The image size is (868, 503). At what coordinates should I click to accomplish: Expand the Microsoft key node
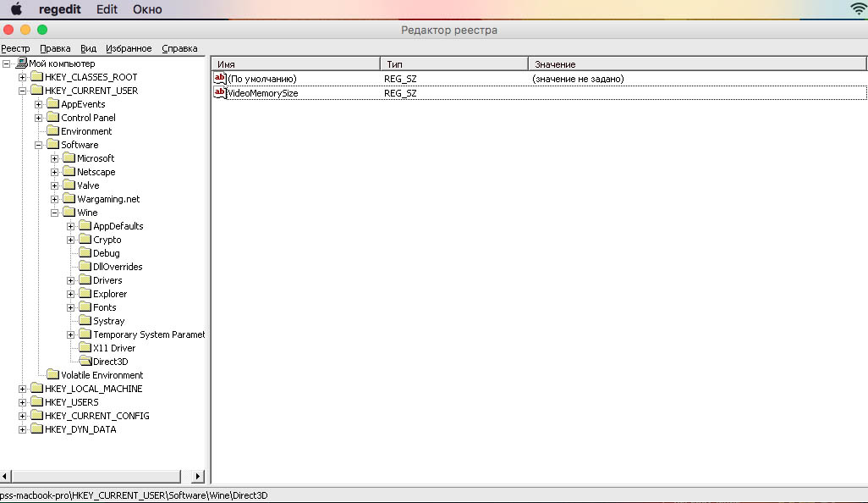55,158
